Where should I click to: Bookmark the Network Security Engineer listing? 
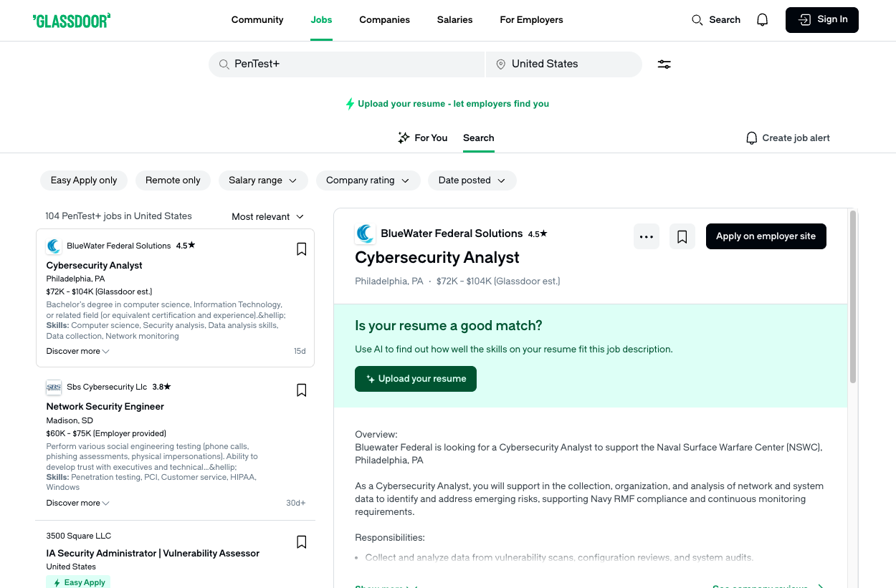pyautogui.click(x=301, y=390)
